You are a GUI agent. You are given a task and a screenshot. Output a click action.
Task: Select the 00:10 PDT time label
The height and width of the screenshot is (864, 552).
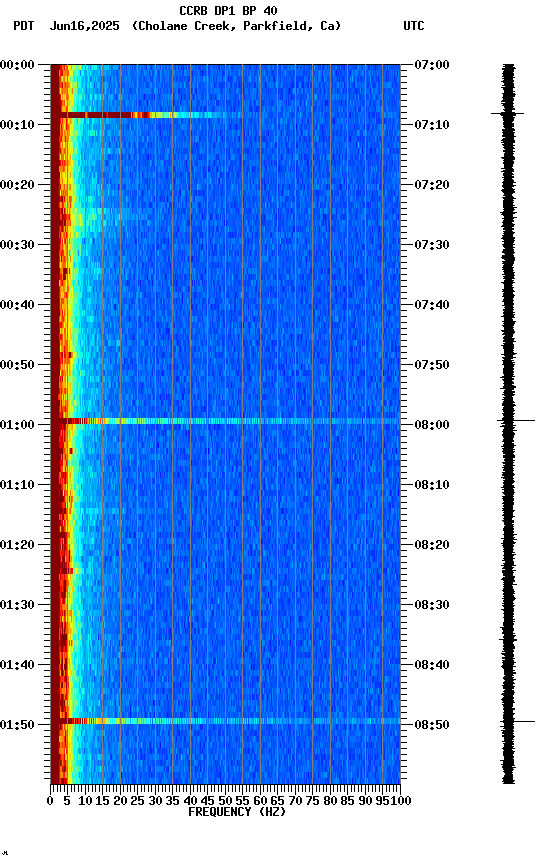pos(17,125)
